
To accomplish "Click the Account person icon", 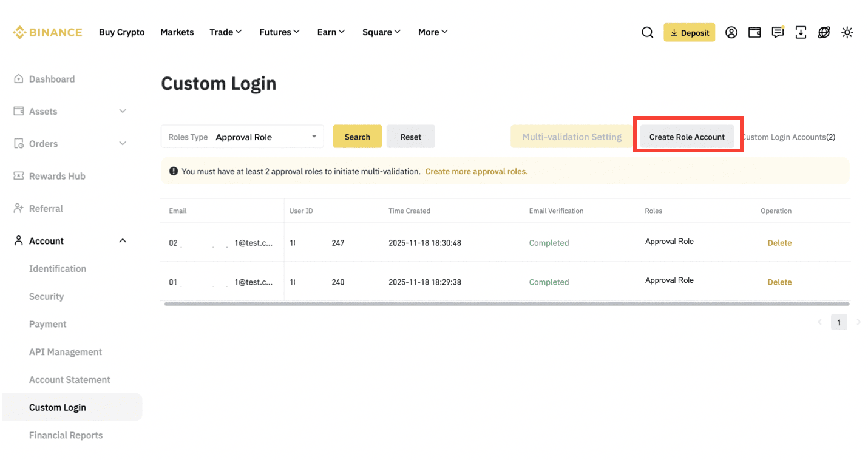I will pos(18,241).
